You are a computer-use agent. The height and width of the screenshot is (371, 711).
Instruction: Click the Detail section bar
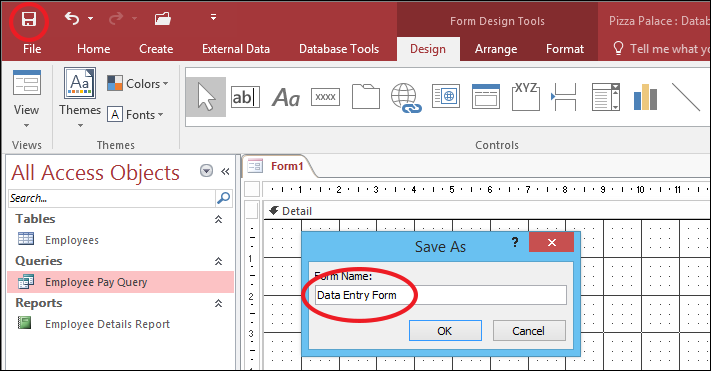click(x=487, y=211)
